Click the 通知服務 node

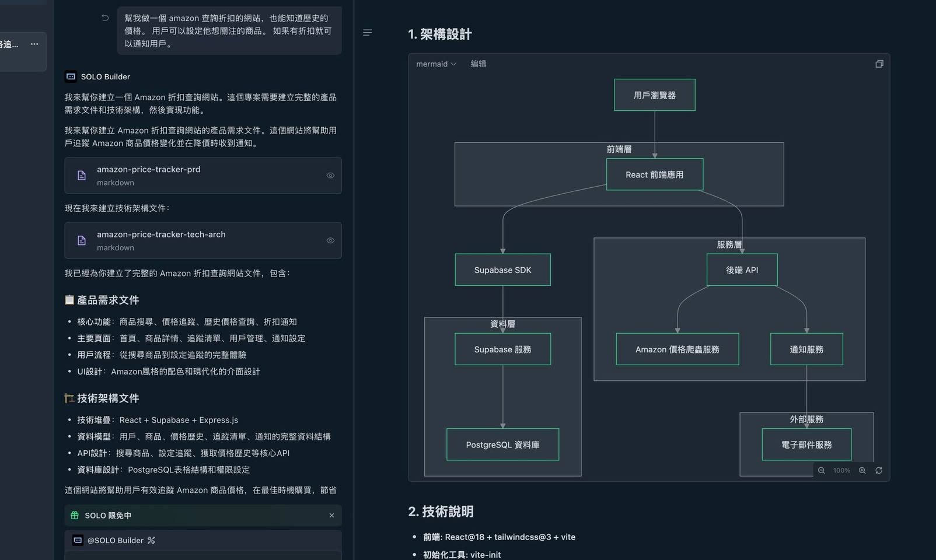click(807, 349)
